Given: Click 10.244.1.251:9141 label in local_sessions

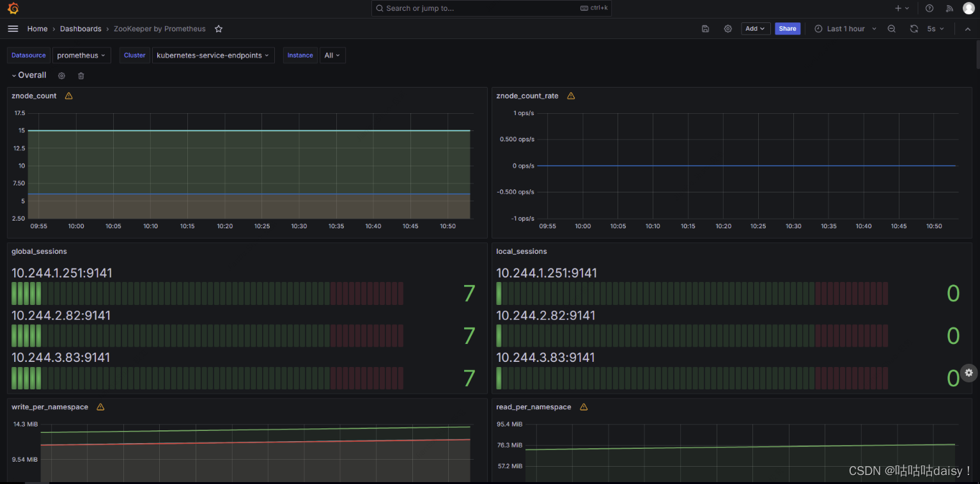Looking at the screenshot, I should pos(547,273).
